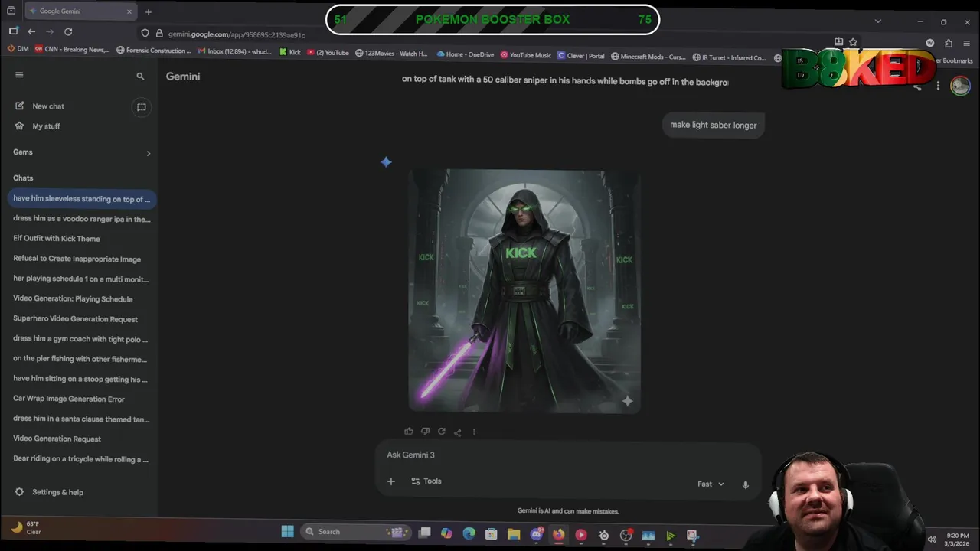Share the response via share icon
This screenshot has width=980, height=551.
457,432
